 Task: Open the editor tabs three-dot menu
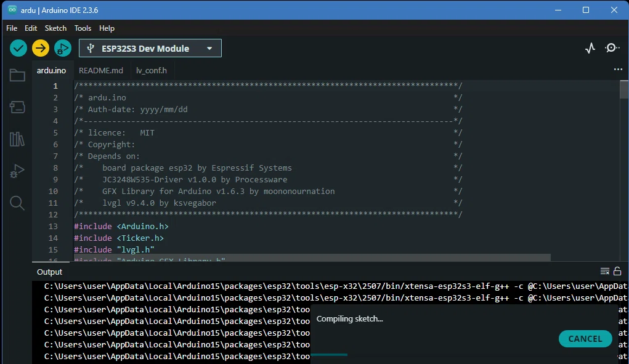(618, 70)
